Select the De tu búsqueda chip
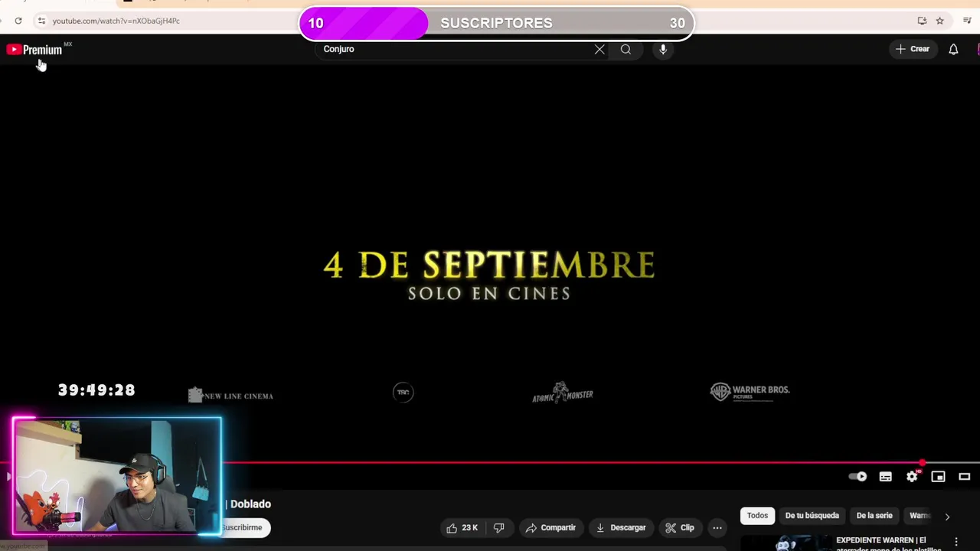980x551 pixels. coord(812,516)
